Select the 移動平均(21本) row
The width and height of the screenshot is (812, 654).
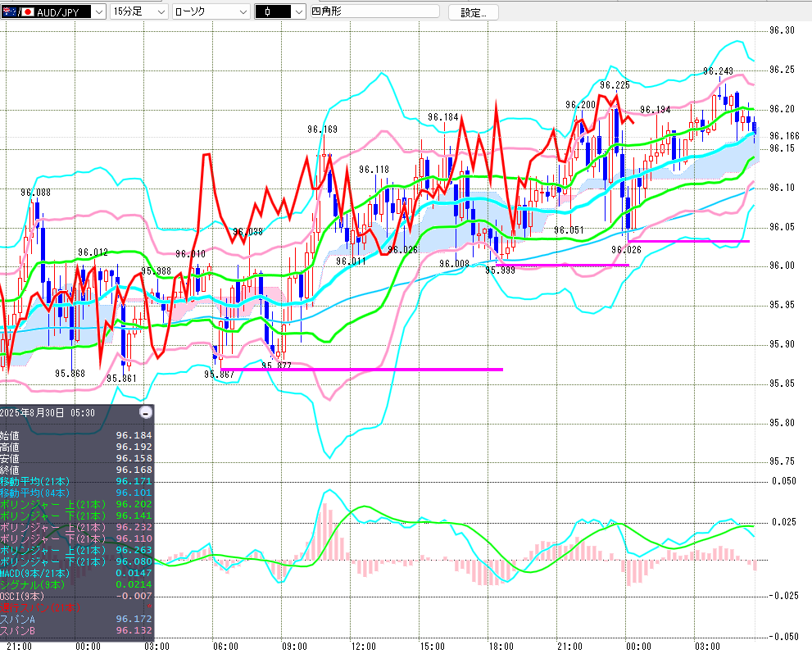[77, 482]
